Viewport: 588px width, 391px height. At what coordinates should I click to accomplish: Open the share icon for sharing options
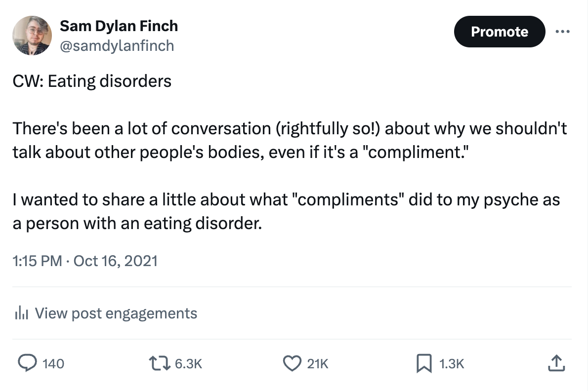pyautogui.click(x=556, y=363)
